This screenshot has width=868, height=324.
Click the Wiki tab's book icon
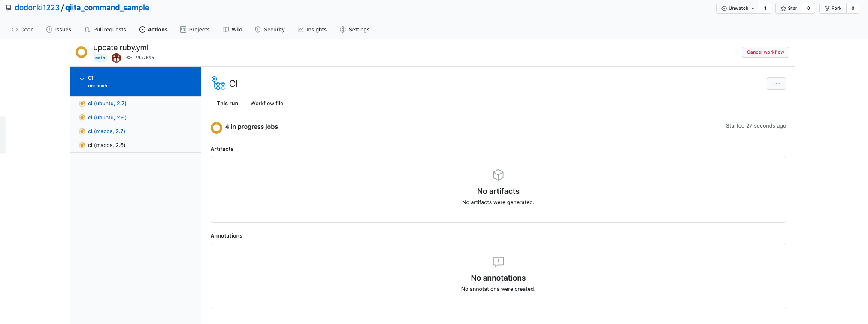point(226,30)
